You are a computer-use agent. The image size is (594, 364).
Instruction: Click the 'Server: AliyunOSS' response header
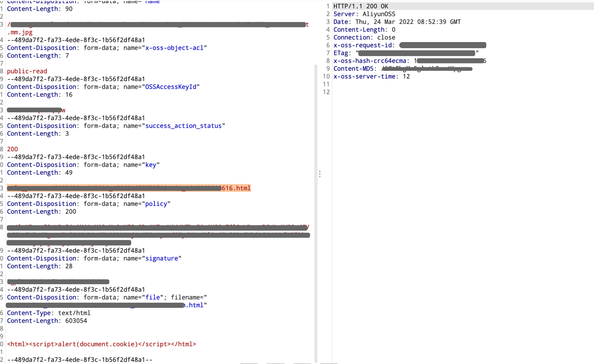point(364,14)
